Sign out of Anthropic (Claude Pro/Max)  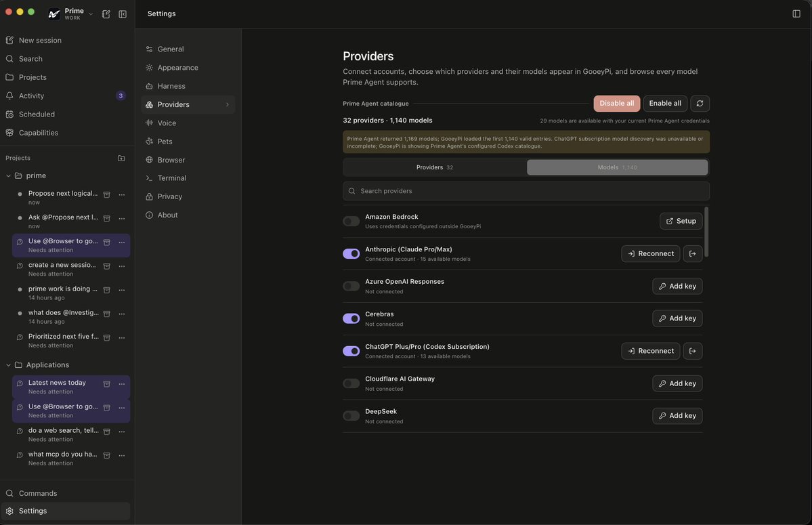[692, 254]
